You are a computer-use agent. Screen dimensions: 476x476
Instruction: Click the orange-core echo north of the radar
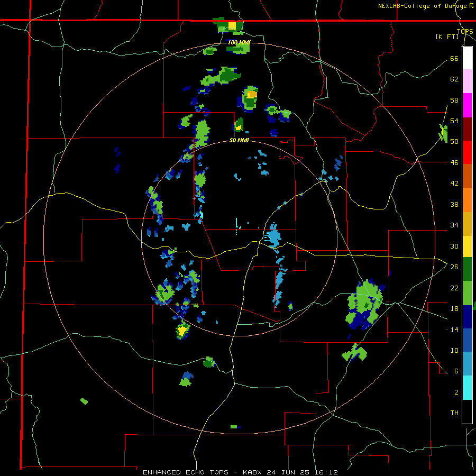click(250, 98)
